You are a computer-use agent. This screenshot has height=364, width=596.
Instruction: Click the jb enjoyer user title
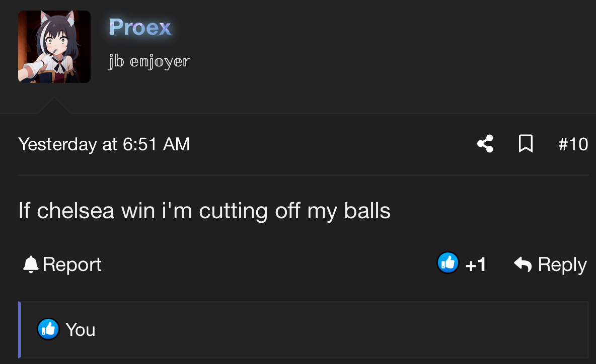[x=149, y=61]
